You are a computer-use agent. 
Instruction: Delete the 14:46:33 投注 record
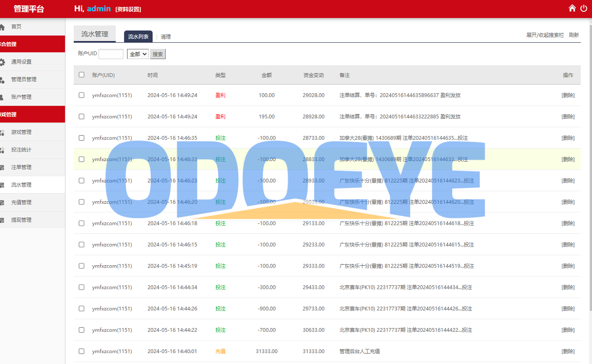coord(568,160)
